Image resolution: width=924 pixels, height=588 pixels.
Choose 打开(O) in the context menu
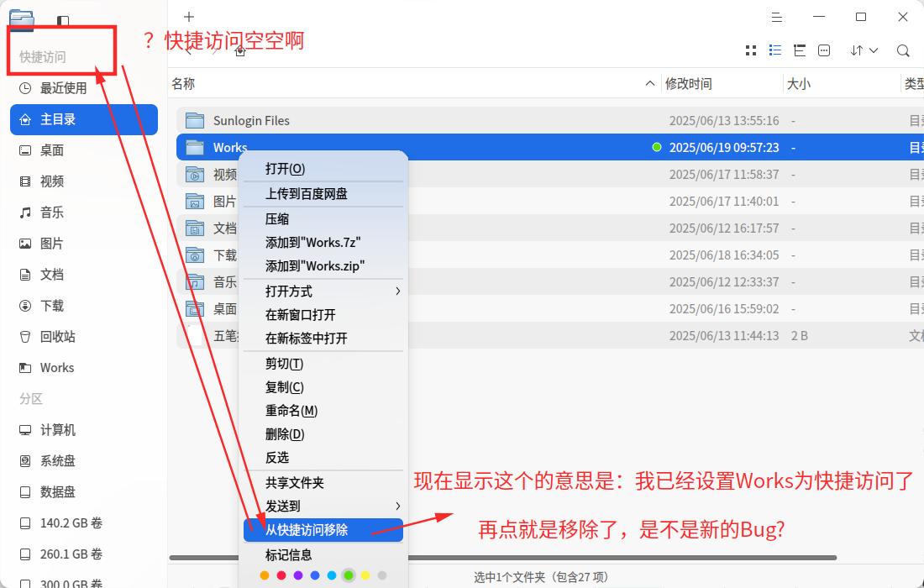(323, 169)
